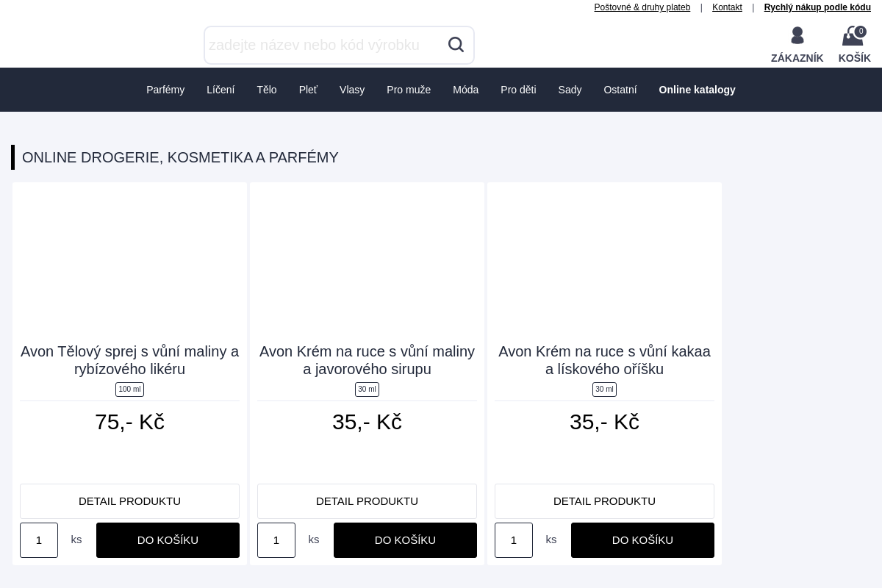The image size is (882, 588).
Task: Click quantity field for kakao lískový krém
Action: coord(514,540)
